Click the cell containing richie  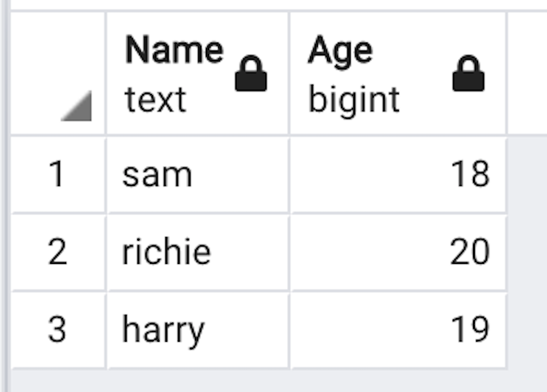point(167,252)
